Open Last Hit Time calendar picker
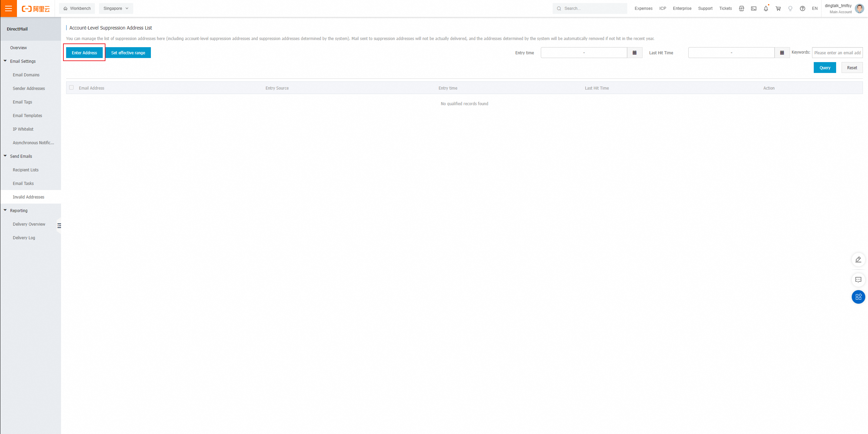The image size is (868, 434). click(x=782, y=53)
